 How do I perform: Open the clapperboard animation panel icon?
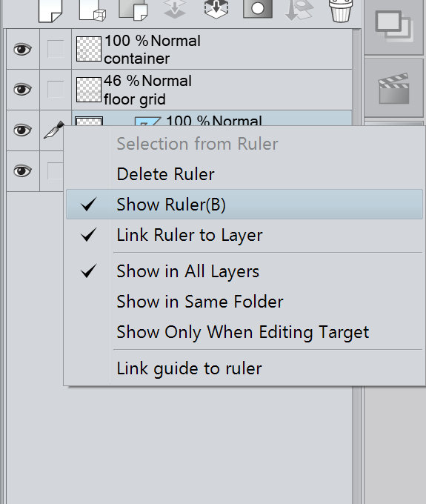coord(394,88)
